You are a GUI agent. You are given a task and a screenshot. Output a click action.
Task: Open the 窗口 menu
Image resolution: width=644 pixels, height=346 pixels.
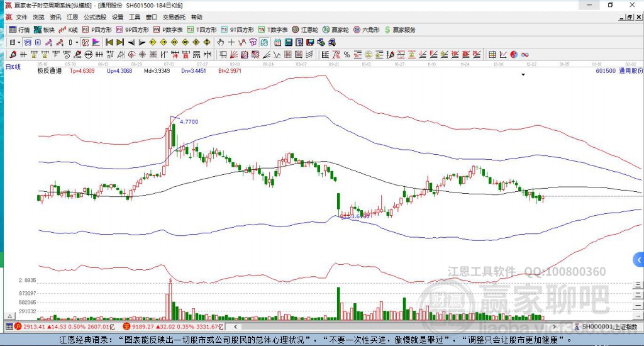tap(152, 17)
